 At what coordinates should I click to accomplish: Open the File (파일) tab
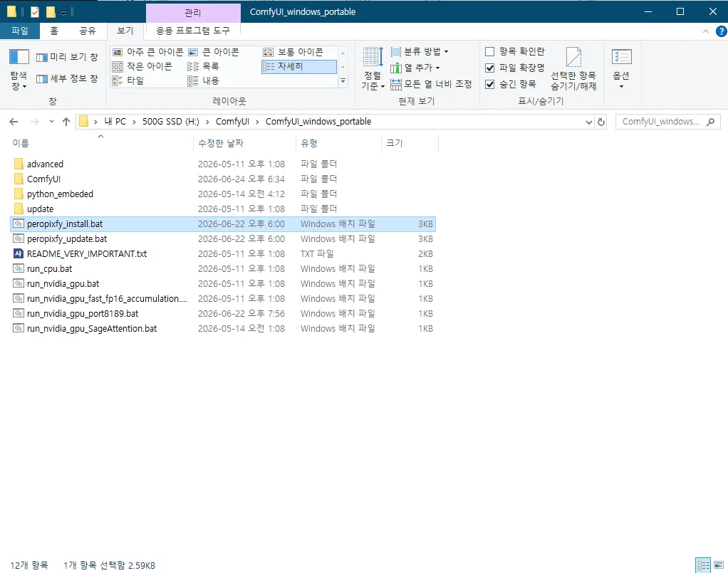tap(20, 31)
